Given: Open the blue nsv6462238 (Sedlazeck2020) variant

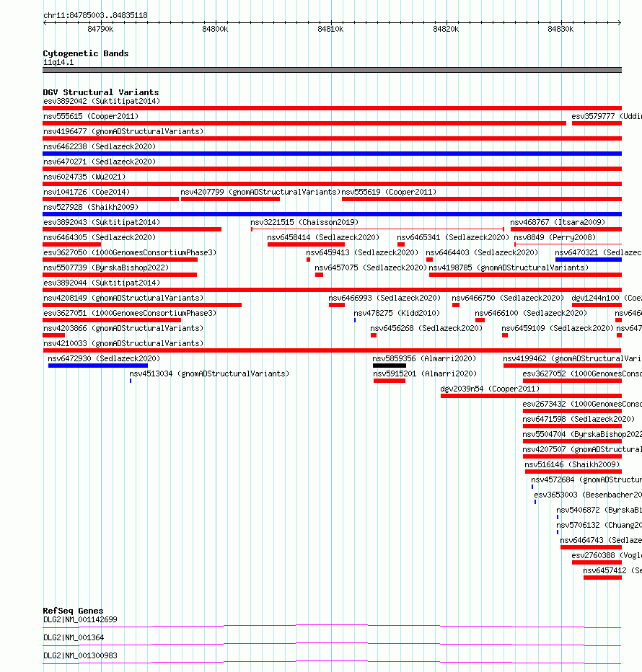Looking at the screenshot, I should point(332,154).
